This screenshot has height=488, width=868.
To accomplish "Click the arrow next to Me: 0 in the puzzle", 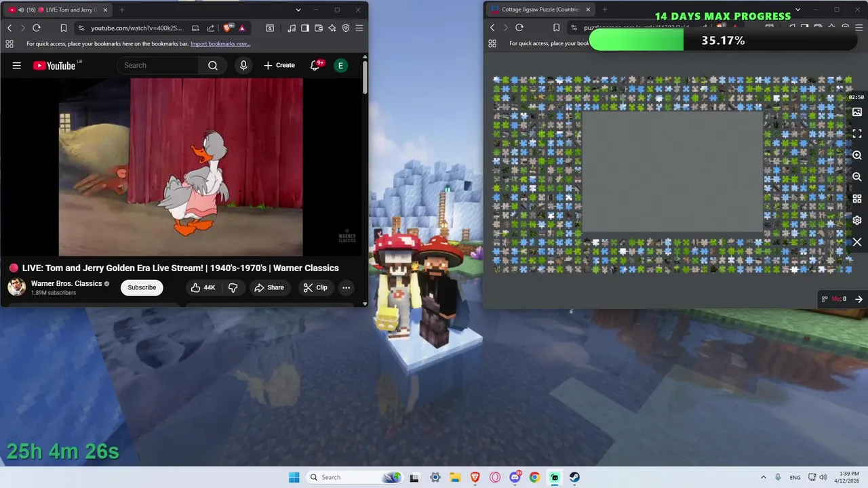I will tap(859, 299).
